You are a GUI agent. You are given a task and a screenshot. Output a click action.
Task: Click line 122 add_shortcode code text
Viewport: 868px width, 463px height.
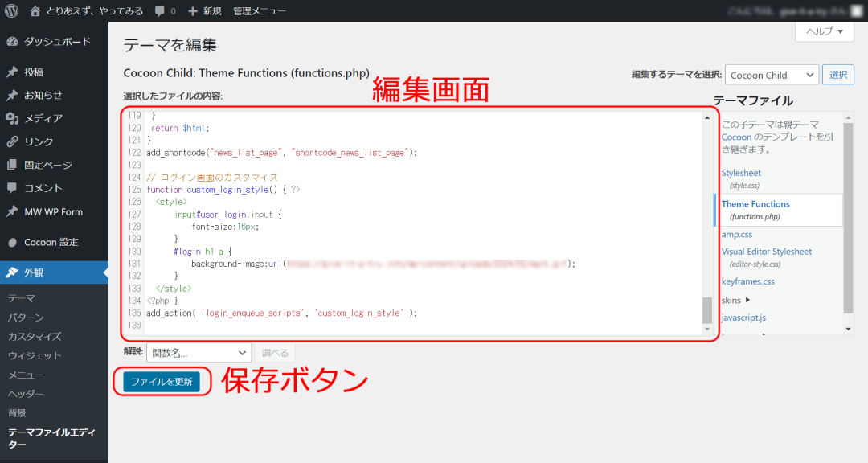(x=282, y=152)
